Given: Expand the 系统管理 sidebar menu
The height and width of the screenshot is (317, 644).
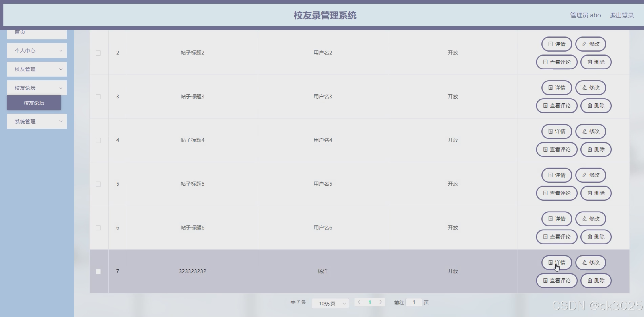Looking at the screenshot, I should pyautogui.click(x=37, y=122).
